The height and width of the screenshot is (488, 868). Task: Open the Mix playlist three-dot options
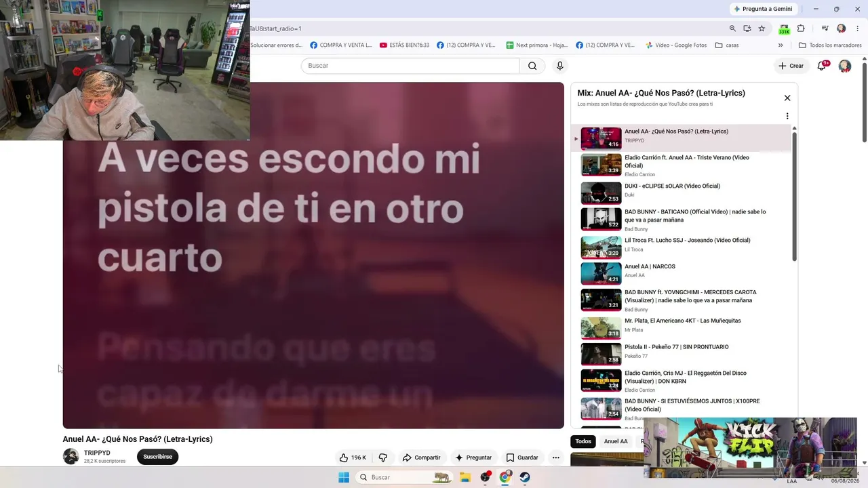tap(787, 116)
